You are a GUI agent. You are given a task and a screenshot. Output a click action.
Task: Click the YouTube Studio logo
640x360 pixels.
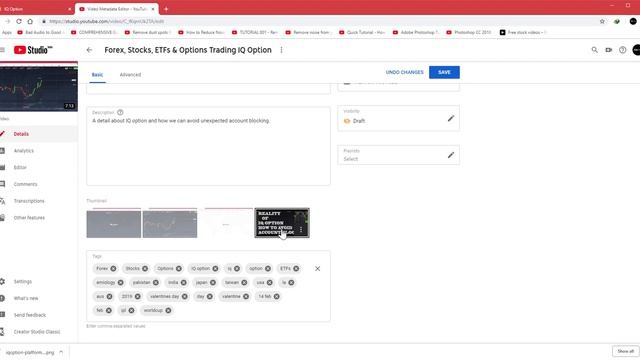(x=33, y=50)
